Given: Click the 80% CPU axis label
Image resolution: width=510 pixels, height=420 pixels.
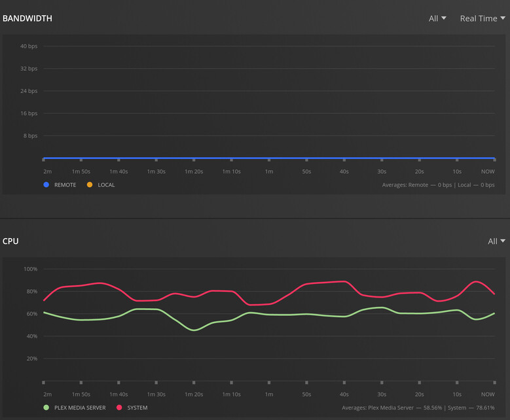Looking at the screenshot, I should click(32, 292).
